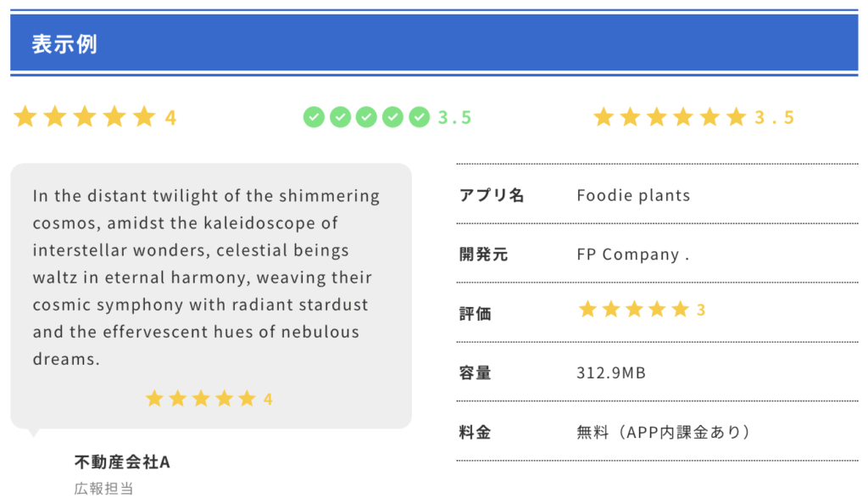Viewport: 868px width, 504px height.
Task: Click the Foodie plants app name
Action: 633,195
